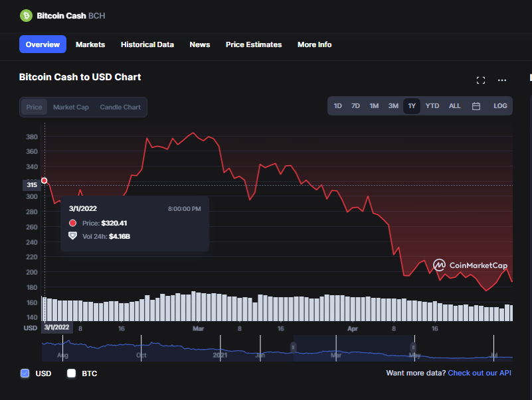Click the Bitcoin Cash to USD Chart heading
Viewport: 532px width, 400px height.
pyautogui.click(x=80, y=77)
